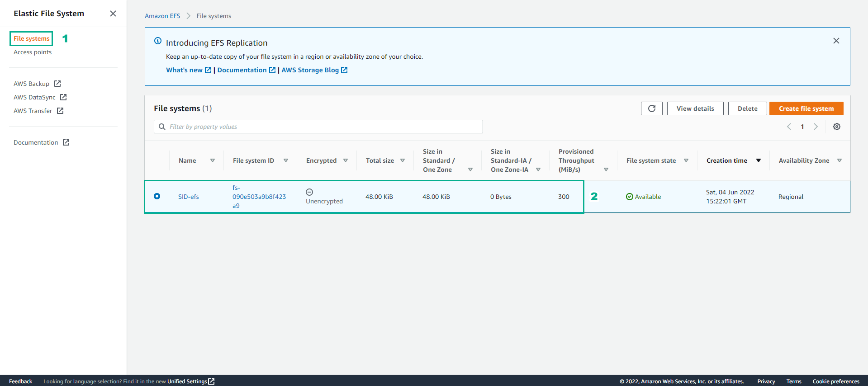Click external icon next to AWS Storage Blog
Viewport: 868px width, 386px height.
(344, 70)
